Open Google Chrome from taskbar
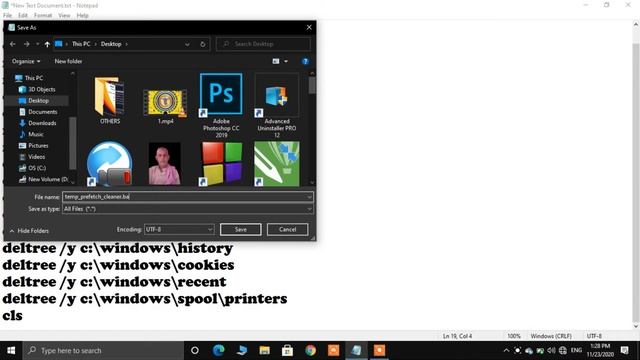 (311, 351)
